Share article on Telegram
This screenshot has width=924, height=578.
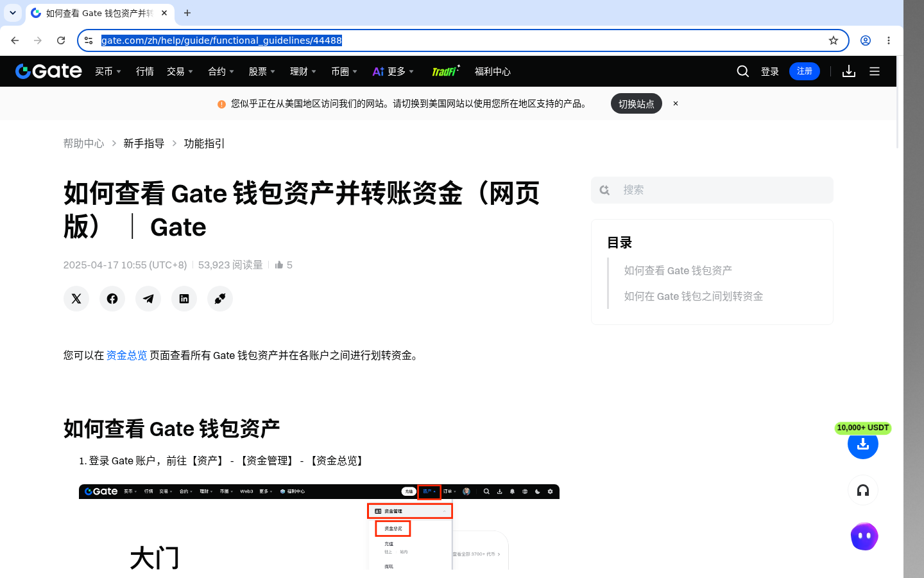[148, 299]
